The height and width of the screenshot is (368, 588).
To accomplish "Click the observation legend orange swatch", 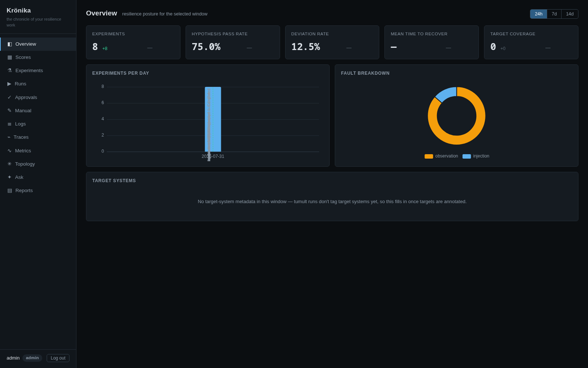I will pos(429,156).
